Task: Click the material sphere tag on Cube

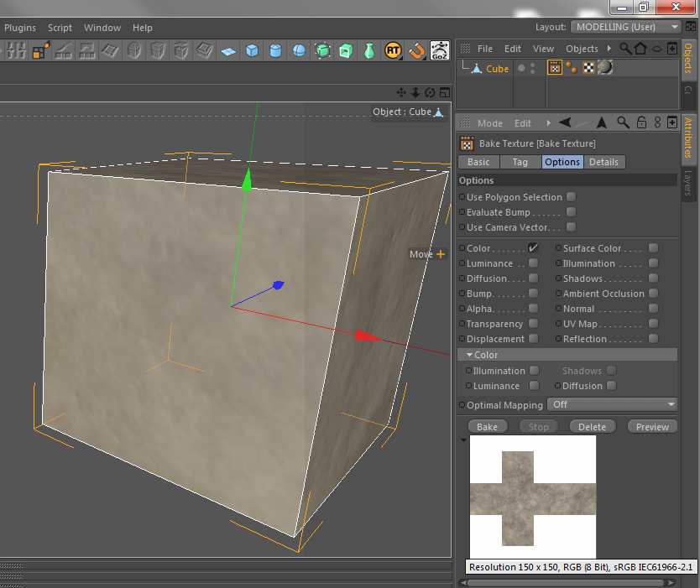Action: coord(604,68)
